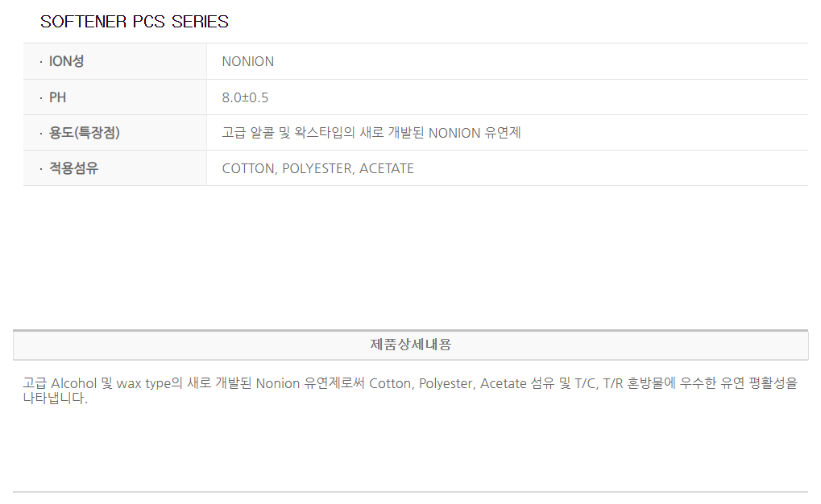The image size is (821, 504).
Task: Click COTTON in the 적용섬유 row
Action: (248, 168)
